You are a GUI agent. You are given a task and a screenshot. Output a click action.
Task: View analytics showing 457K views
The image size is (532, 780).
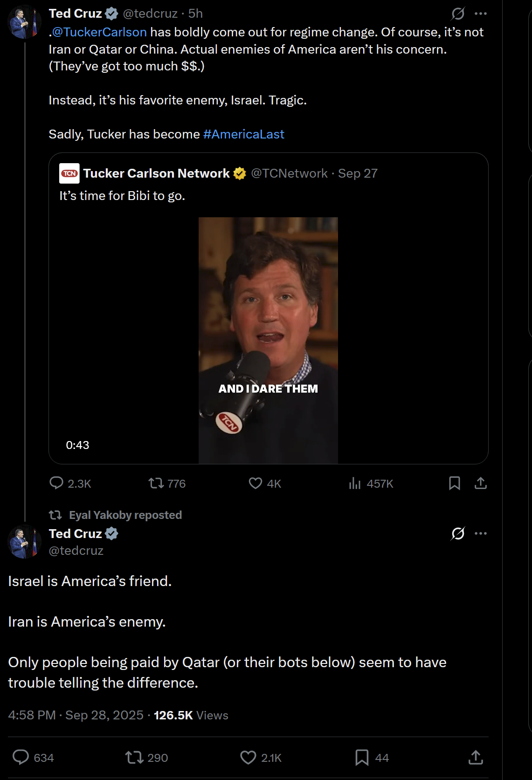[355, 483]
